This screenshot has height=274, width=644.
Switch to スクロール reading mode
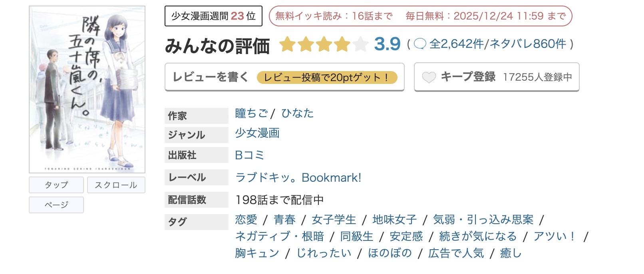click(116, 185)
